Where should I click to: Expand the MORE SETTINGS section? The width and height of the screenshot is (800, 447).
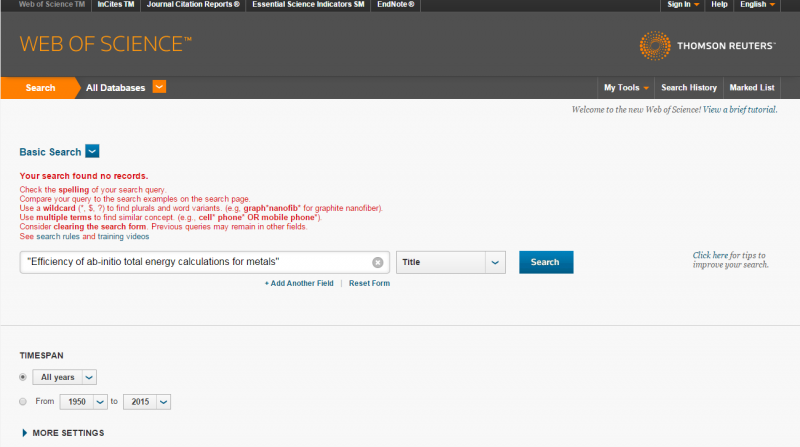[x=63, y=433]
